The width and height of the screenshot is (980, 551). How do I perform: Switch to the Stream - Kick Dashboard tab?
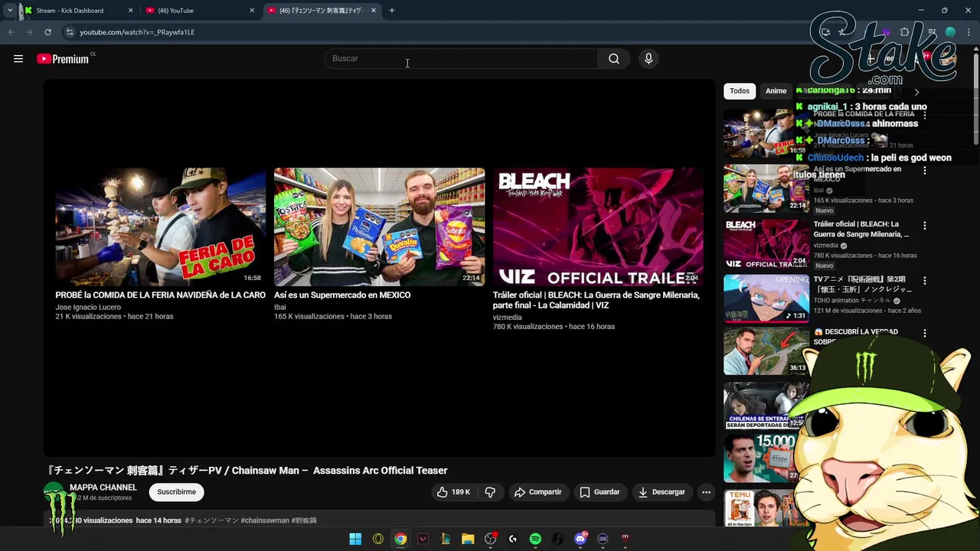point(77,11)
